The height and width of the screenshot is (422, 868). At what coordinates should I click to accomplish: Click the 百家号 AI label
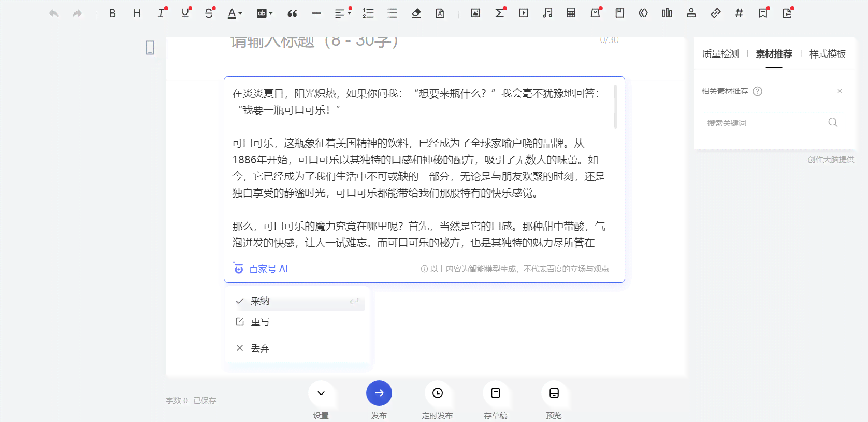coord(268,269)
